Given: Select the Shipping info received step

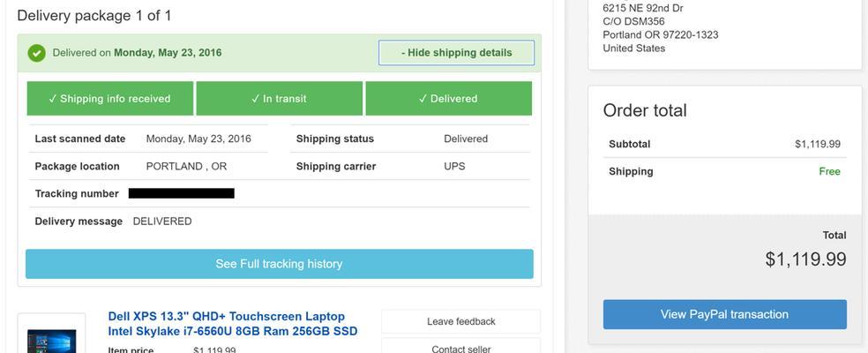Looking at the screenshot, I should [x=109, y=99].
